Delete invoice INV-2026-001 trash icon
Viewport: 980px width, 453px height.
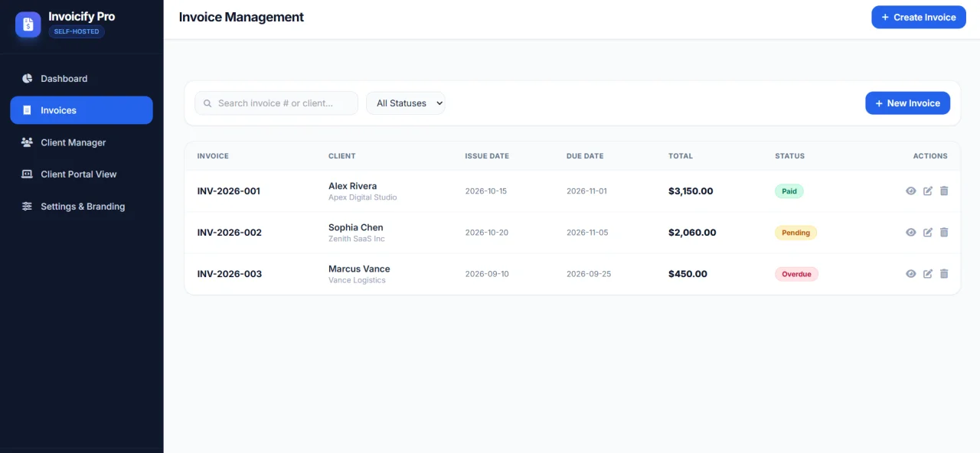click(x=944, y=191)
